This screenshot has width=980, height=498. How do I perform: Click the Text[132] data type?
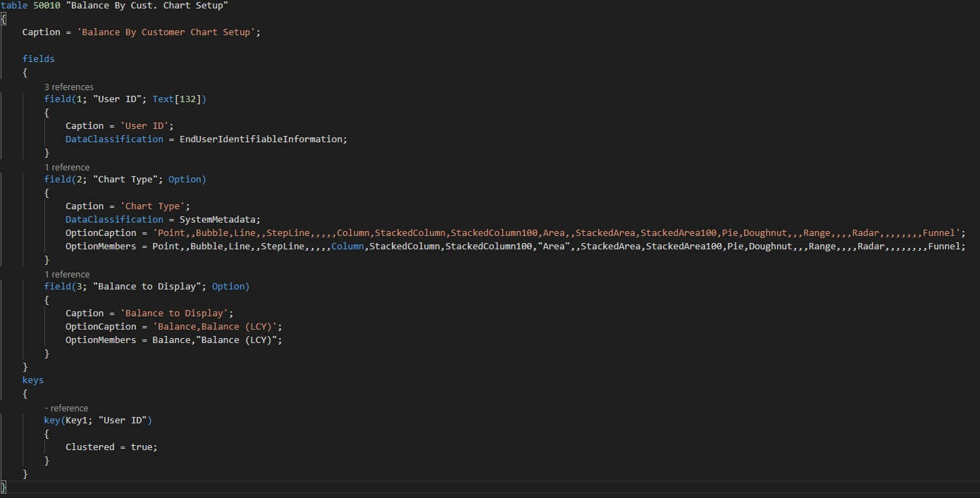click(x=177, y=99)
